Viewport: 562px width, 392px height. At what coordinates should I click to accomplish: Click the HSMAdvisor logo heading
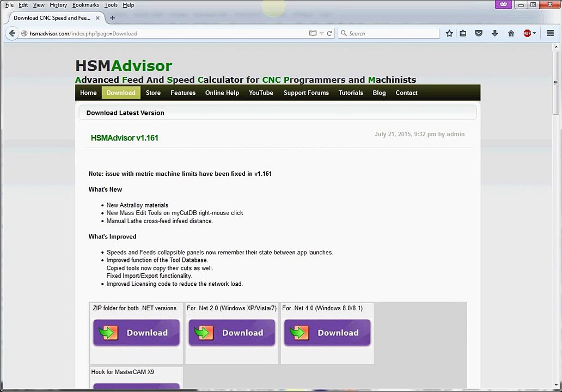(x=124, y=66)
